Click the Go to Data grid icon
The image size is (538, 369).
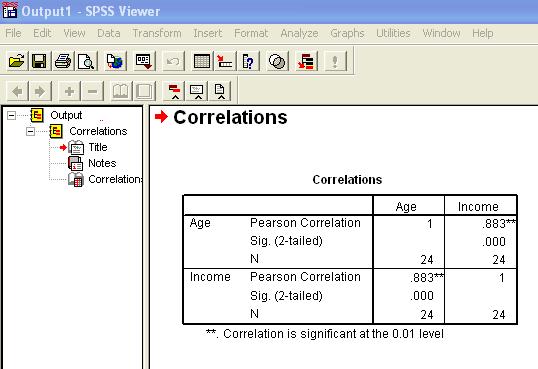pos(202,61)
